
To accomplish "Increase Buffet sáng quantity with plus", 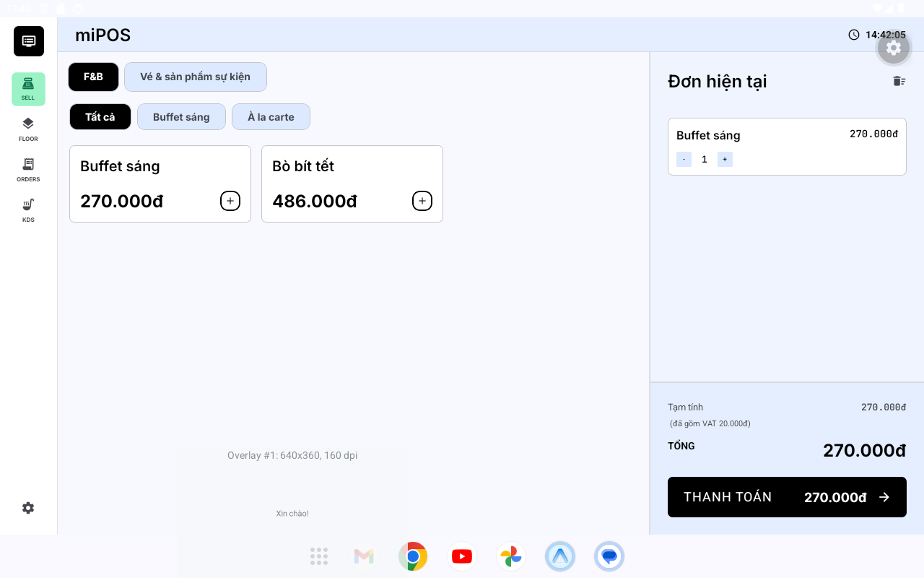I will pos(725,159).
